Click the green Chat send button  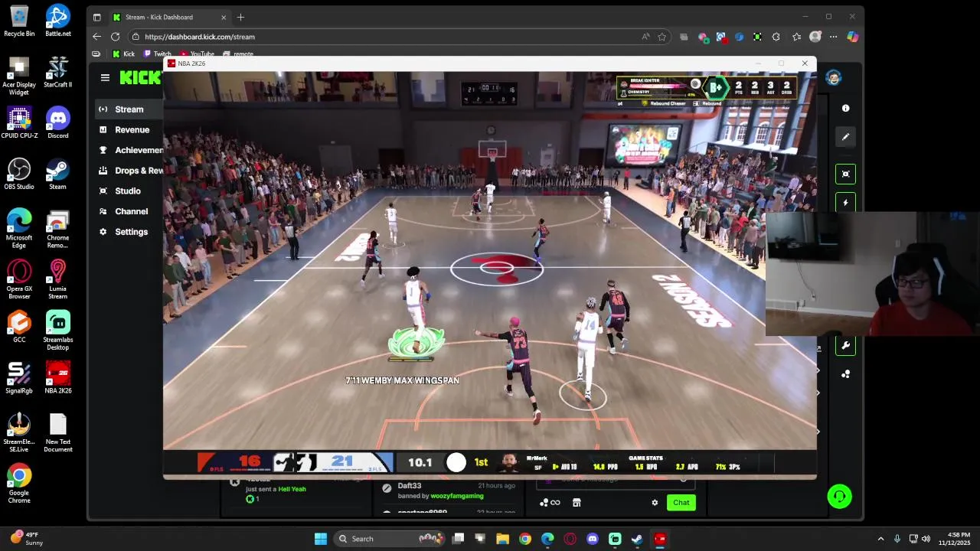tap(681, 503)
